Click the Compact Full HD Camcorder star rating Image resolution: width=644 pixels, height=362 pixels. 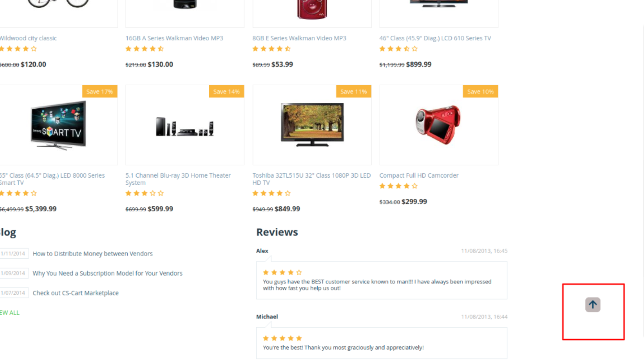398,186
